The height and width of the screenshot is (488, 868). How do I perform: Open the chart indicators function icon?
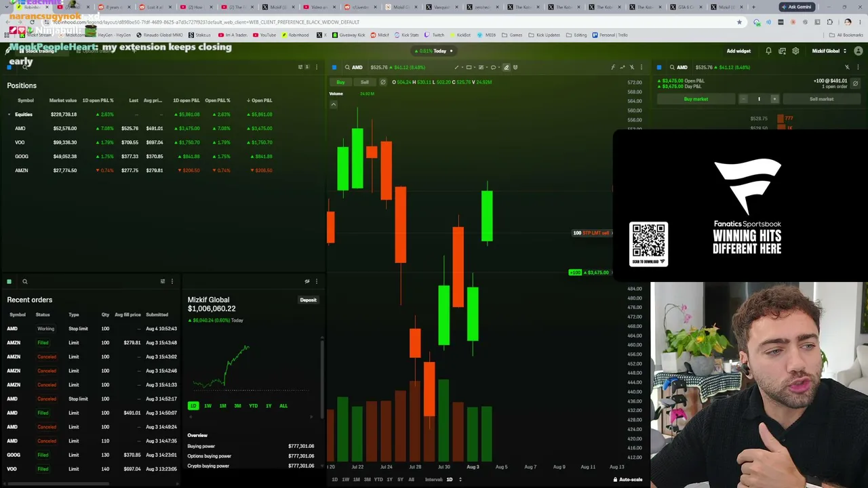[613, 67]
